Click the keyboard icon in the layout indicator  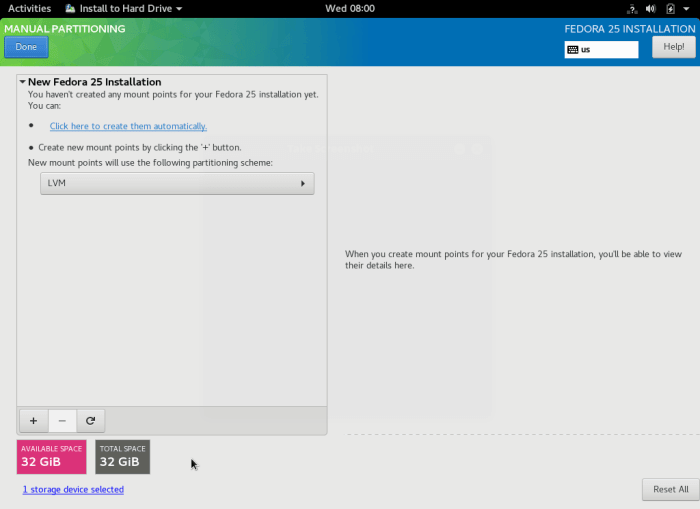[572, 49]
